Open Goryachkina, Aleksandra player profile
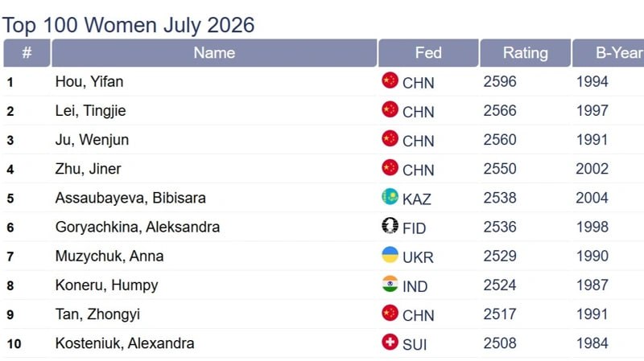 point(138,228)
